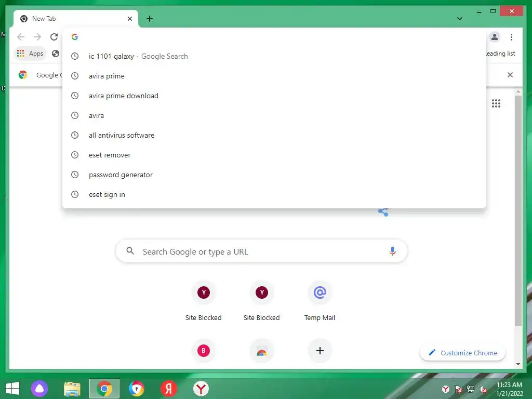Open the rainbow arc shortcut tile
Screen dimensions: 532x399
(x=262, y=351)
